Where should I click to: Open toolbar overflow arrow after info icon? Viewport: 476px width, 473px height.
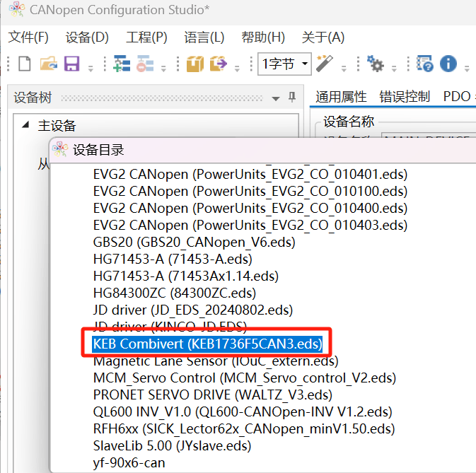467,69
